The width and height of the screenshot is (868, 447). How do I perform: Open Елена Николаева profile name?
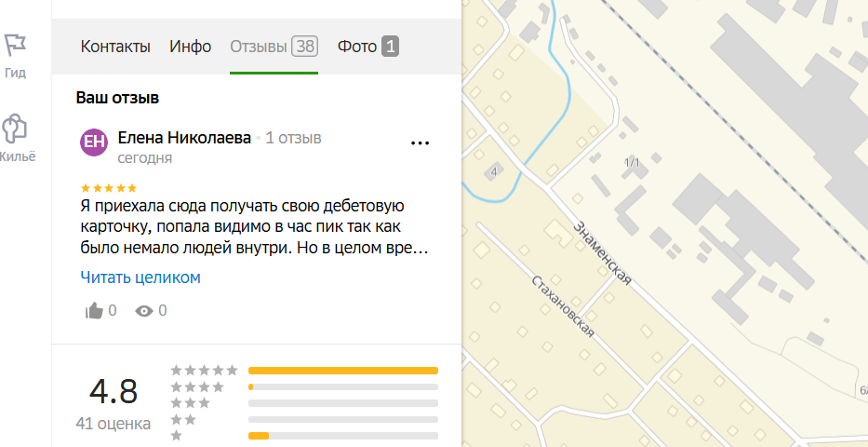(184, 138)
